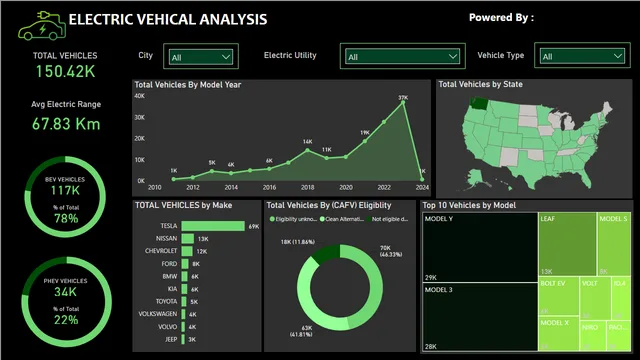The image size is (640, 360).
Task: Click the Clean Alternative legend swatch
Action: point(322,219)
